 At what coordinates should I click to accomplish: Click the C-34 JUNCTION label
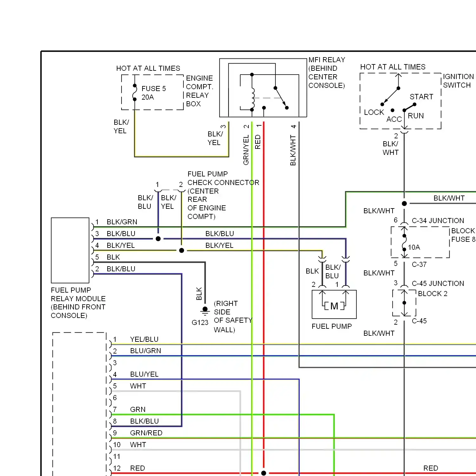click(438, 221)
